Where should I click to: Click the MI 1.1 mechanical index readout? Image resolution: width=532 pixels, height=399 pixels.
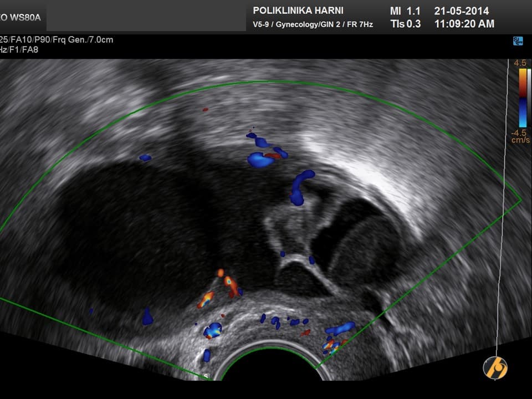click(x=406, y=11)
